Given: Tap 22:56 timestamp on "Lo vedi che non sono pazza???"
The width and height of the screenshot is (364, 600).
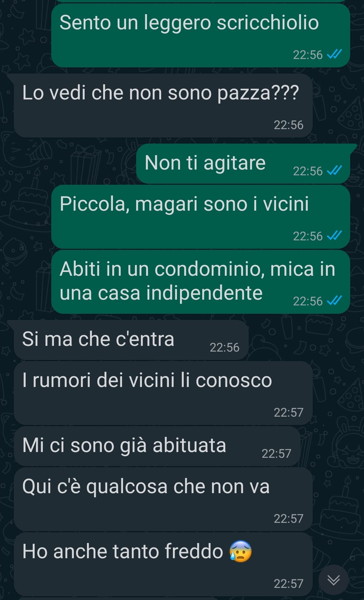Looking at the screenshot, I should [x=289, y=125].
